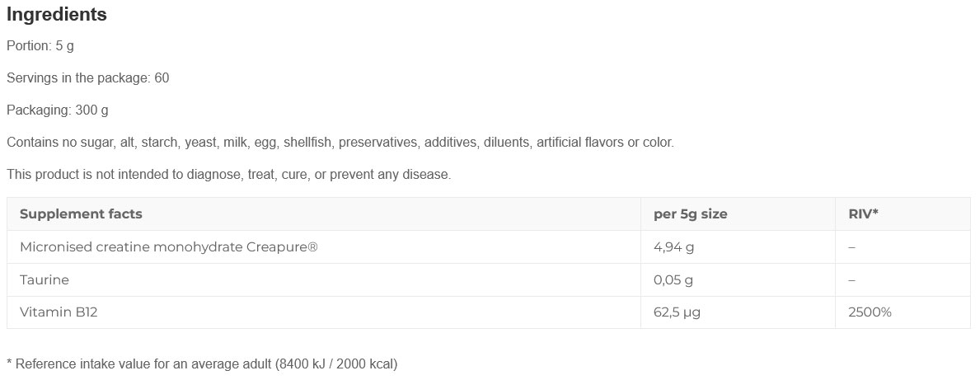Click the 2500% RIV value

[870, 312]
